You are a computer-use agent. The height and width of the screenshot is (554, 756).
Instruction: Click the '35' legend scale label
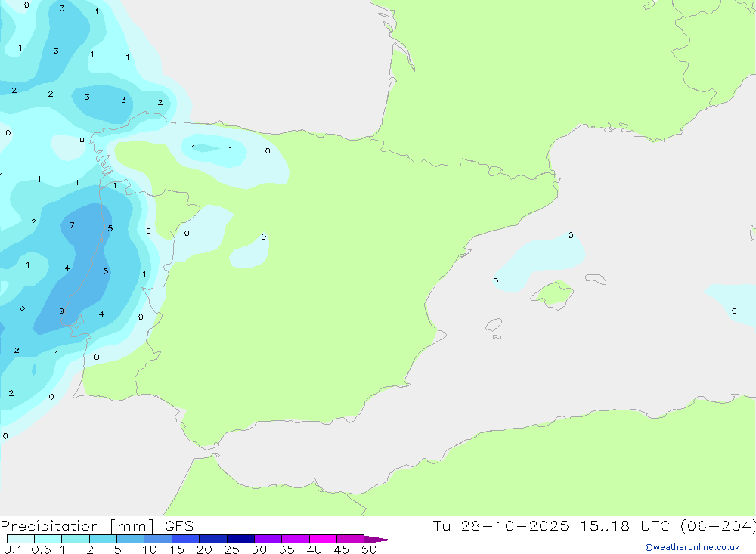point(287,549)
